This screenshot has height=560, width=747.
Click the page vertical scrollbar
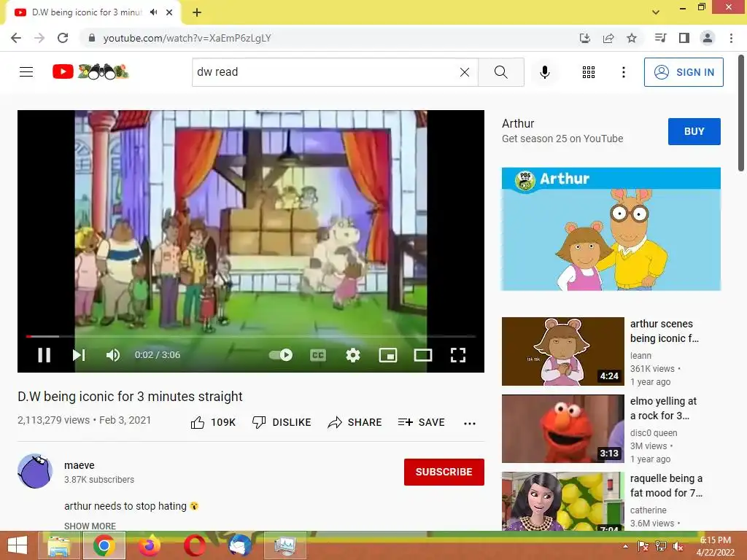click(x=741, y=112)
